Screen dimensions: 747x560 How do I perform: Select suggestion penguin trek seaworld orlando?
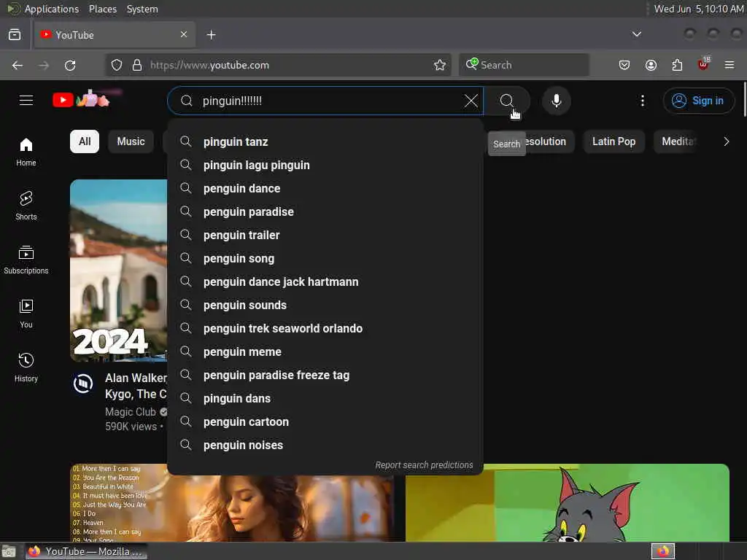click(325, 328)
